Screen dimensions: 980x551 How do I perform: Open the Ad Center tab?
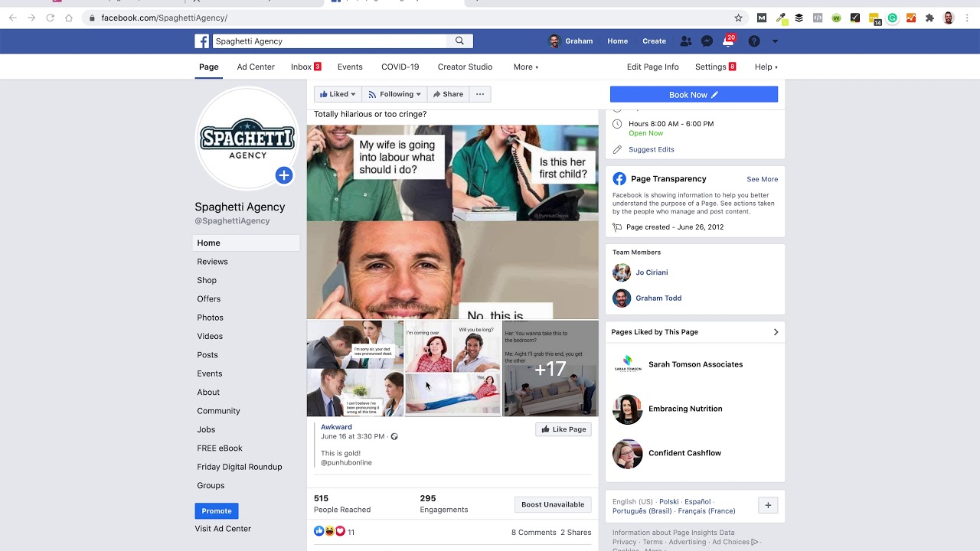[256, 67]
